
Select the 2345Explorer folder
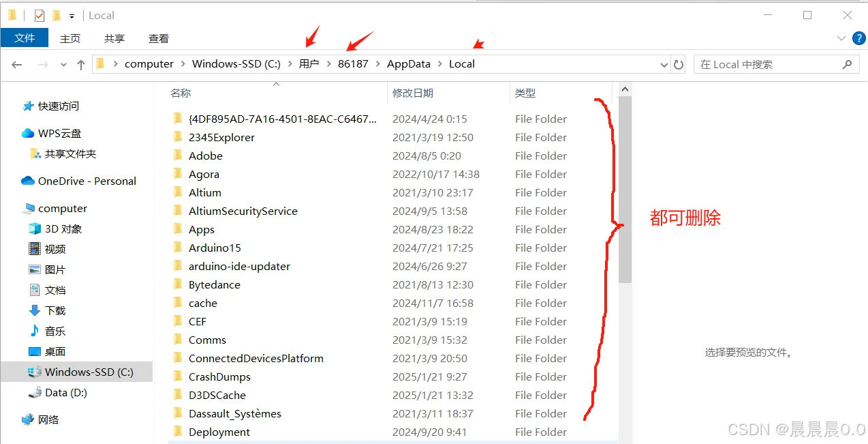pos(221,137)
